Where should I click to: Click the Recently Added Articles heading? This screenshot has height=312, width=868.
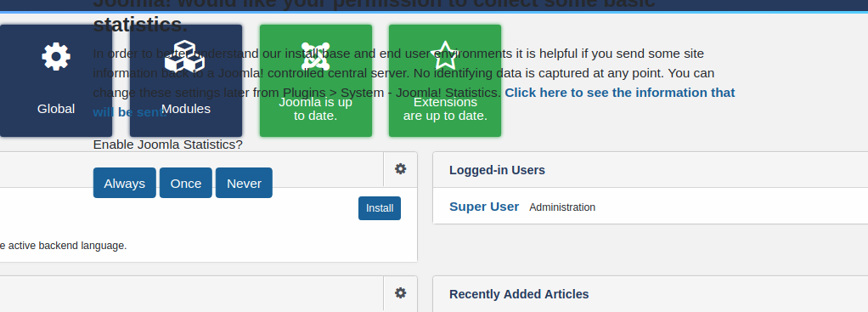(519, 294)
